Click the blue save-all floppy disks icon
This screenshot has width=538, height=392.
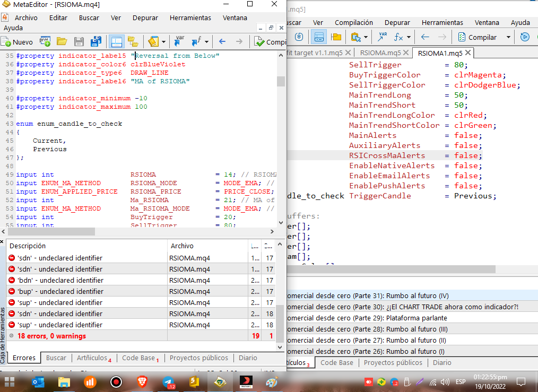pos(96,42)
